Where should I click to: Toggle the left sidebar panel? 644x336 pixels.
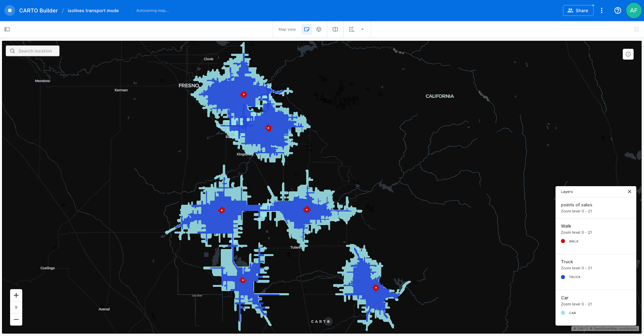pyautogui.click(x=7, y=29)
